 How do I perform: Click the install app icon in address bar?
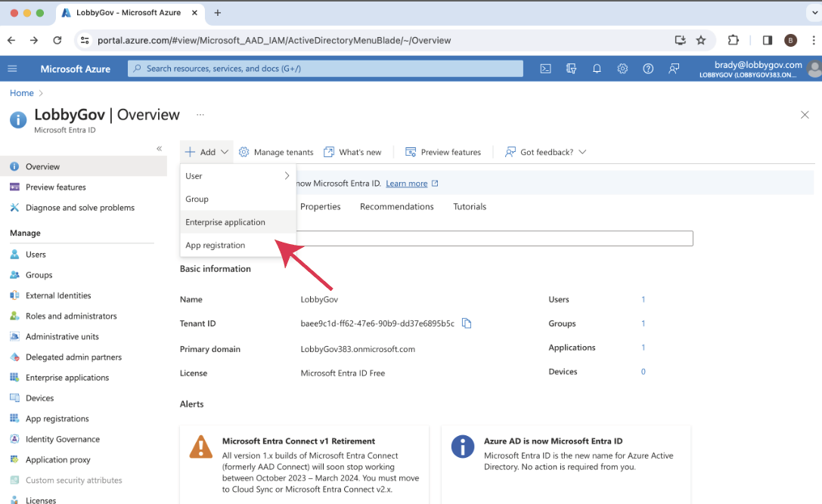[680, 40]
